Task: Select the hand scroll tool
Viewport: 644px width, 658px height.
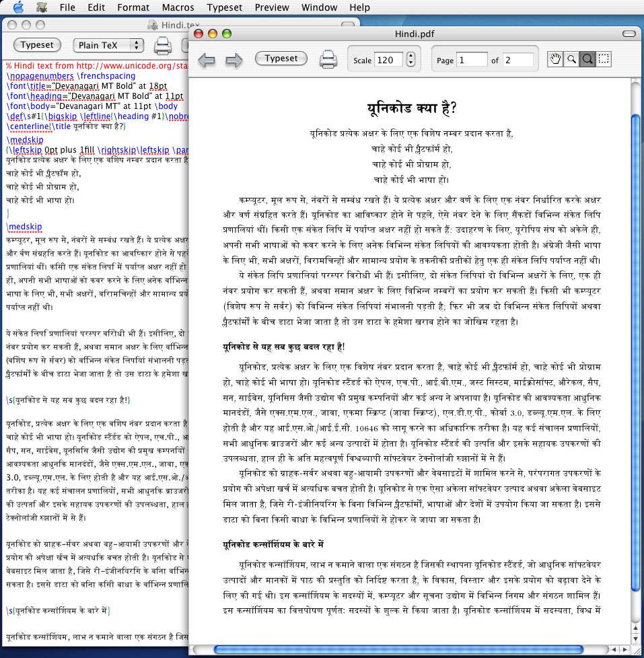Action: [x=555, y=59]
